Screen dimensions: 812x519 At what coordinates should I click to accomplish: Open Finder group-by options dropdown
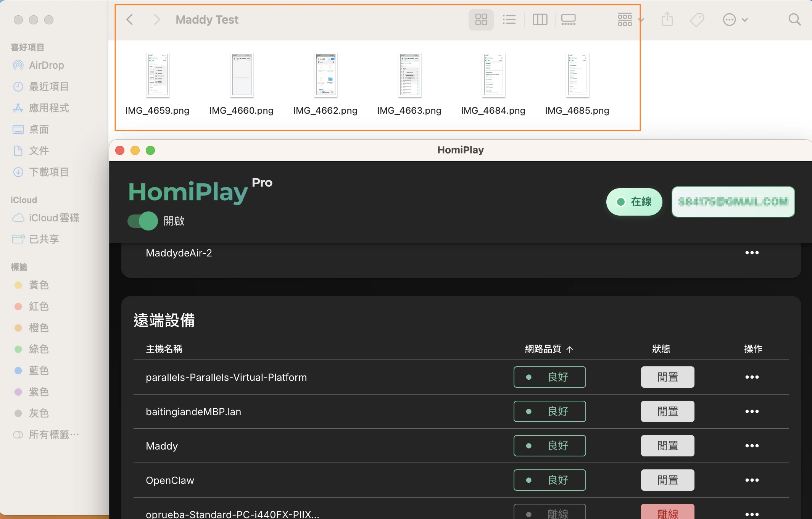click(630, 19)
